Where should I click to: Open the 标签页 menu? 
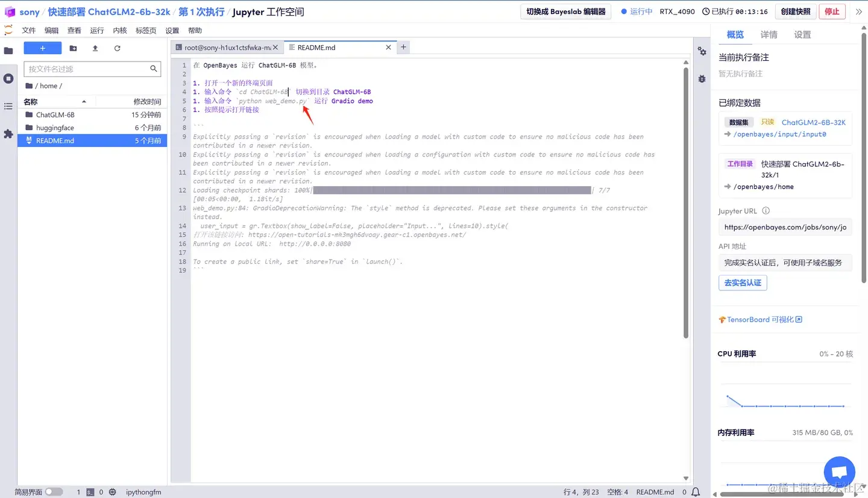click(x=146, y=30)
